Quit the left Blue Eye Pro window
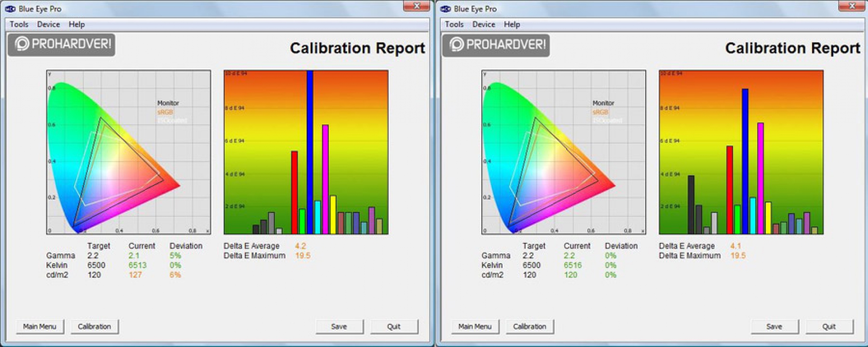The image size is (868, 347). click(x=394, y=326)
